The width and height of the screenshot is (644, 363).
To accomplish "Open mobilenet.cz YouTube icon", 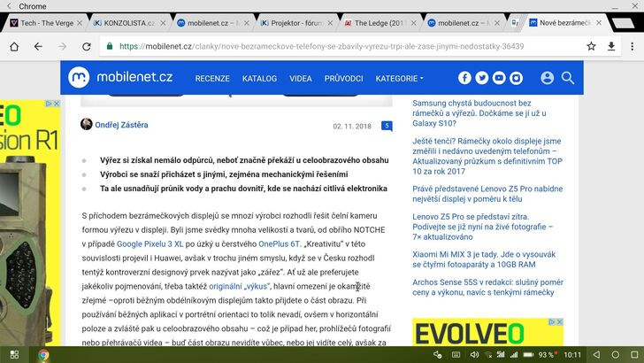I will tap(499, 78).
